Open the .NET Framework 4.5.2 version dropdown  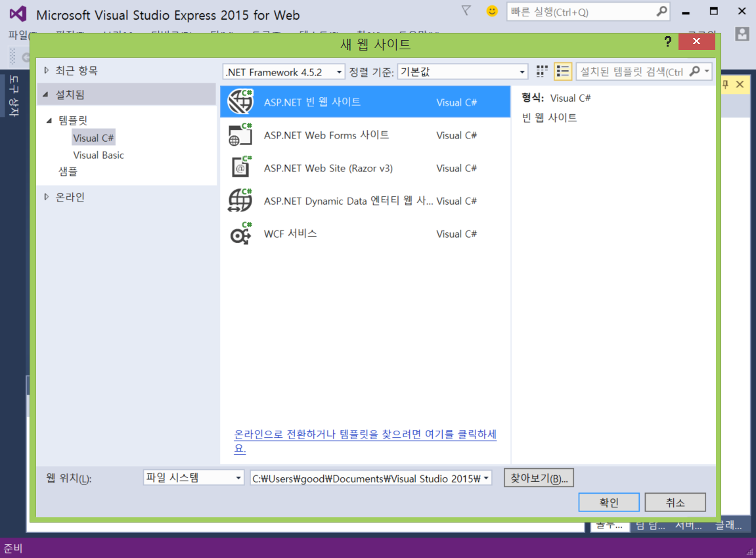(x=340, y=72)
